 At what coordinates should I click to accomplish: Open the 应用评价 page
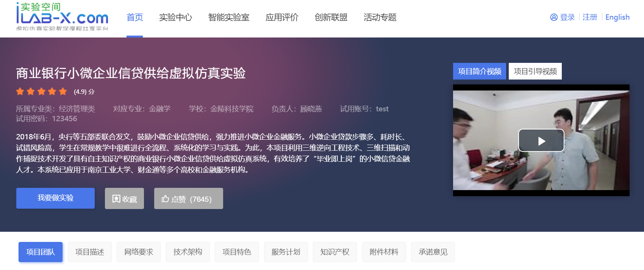(282, 17)
